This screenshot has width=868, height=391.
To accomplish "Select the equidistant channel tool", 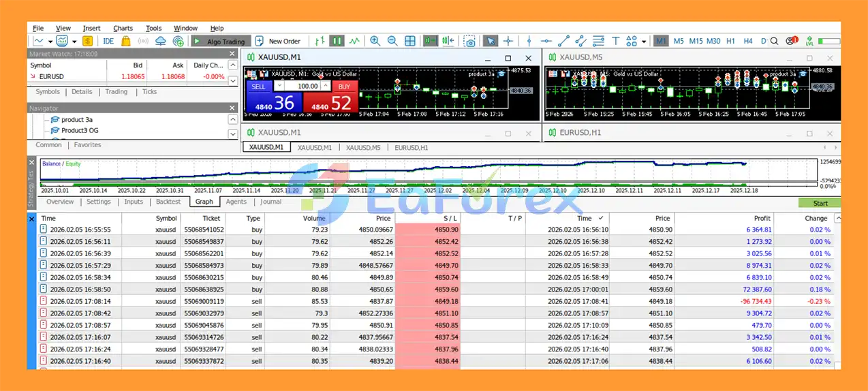I will [x=580, y=41].
